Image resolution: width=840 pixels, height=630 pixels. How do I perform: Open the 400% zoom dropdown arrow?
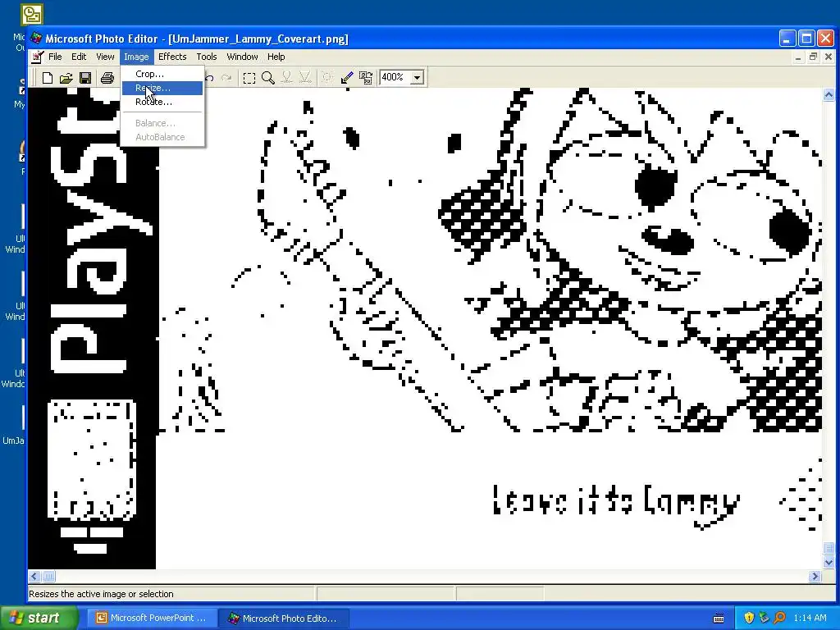coord(417,78)
